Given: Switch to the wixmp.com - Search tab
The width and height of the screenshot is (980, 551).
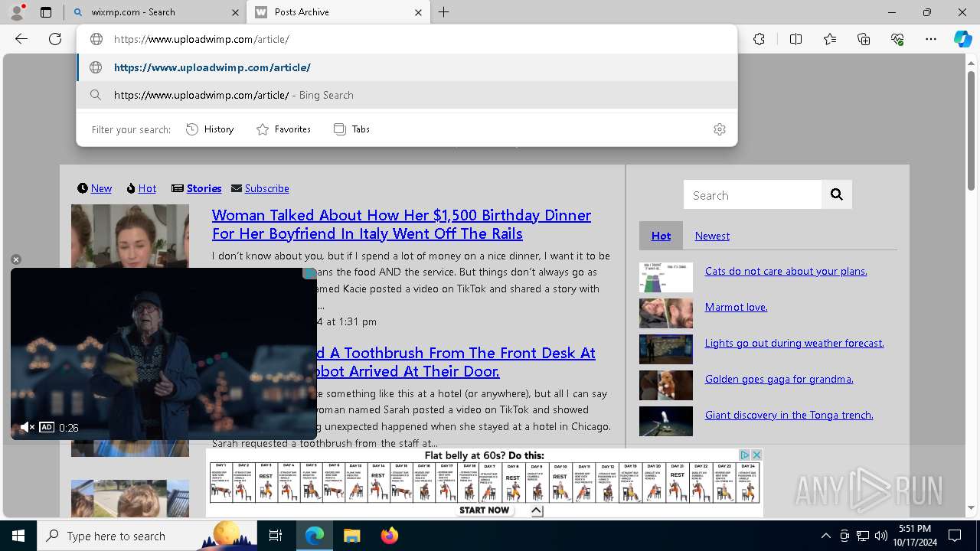Looking at the screenshot, I should [x=155, y=12].
